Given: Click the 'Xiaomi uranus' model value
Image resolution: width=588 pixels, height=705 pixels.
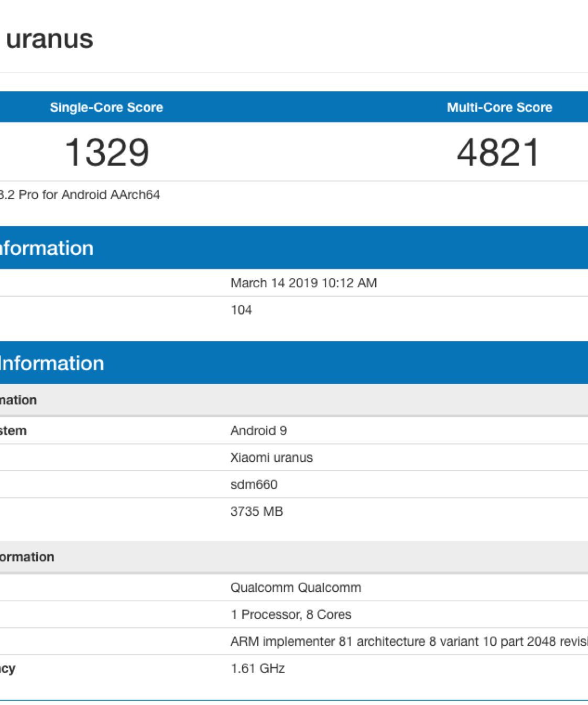Looking at the screenshot, I should point(271,458).
